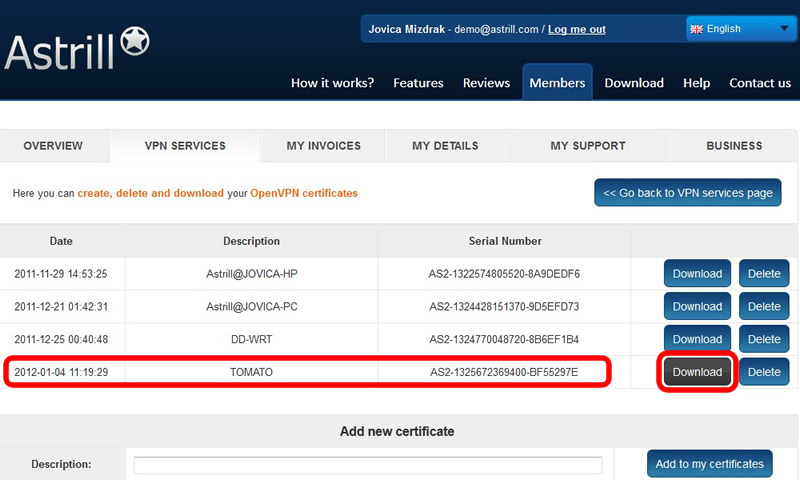Image resolution: width=800 pixels, height=480 pixels.
Task: Open the English language dropdown
Action: pos(741,29)
